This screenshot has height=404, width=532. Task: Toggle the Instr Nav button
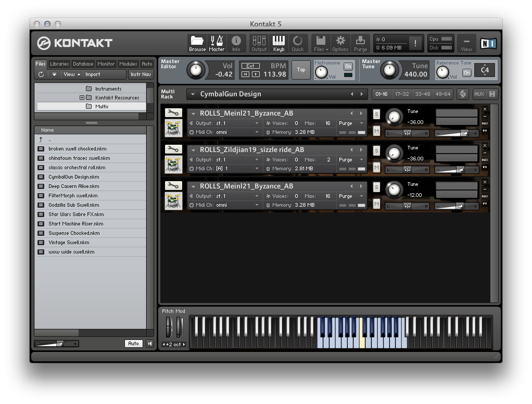(141, 74)
